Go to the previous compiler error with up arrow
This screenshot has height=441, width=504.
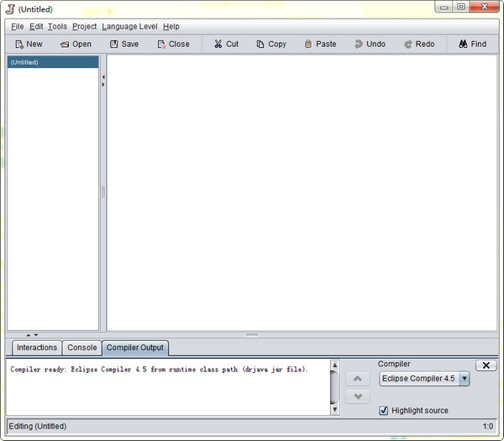357,380
